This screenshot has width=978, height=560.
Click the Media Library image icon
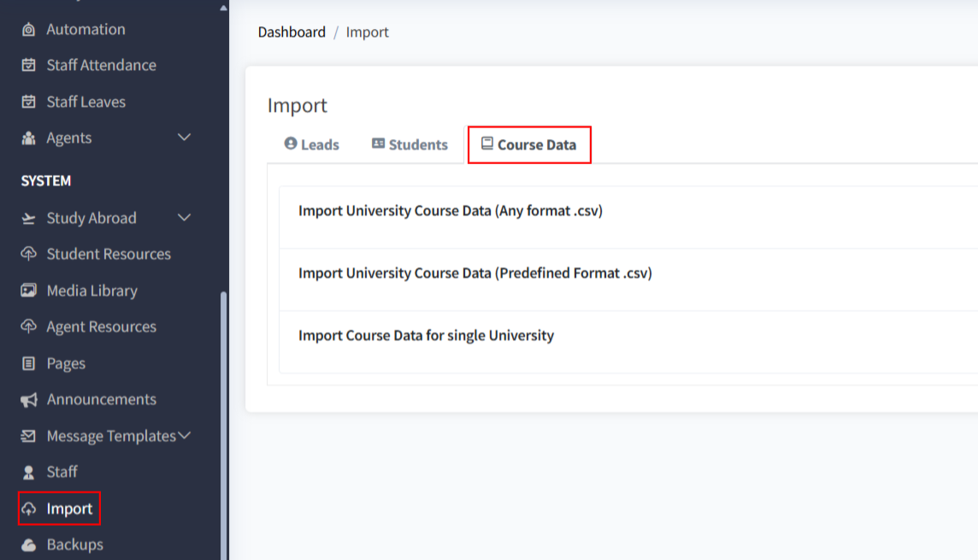pyautogui.click(x=29, y=291)
